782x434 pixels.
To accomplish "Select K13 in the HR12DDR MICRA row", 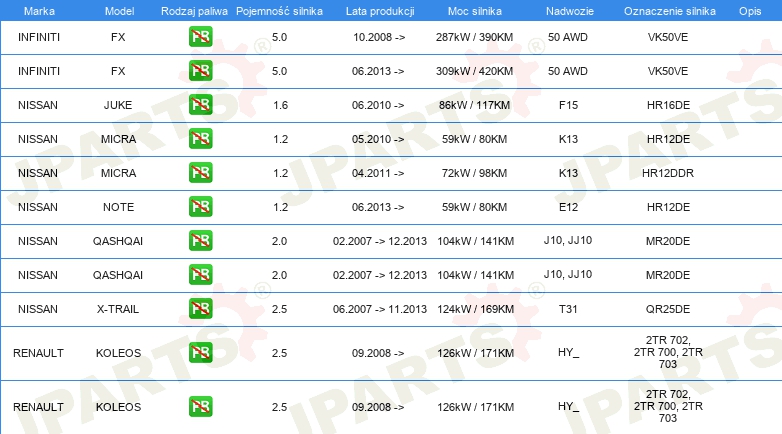I will tap(568, 173).
